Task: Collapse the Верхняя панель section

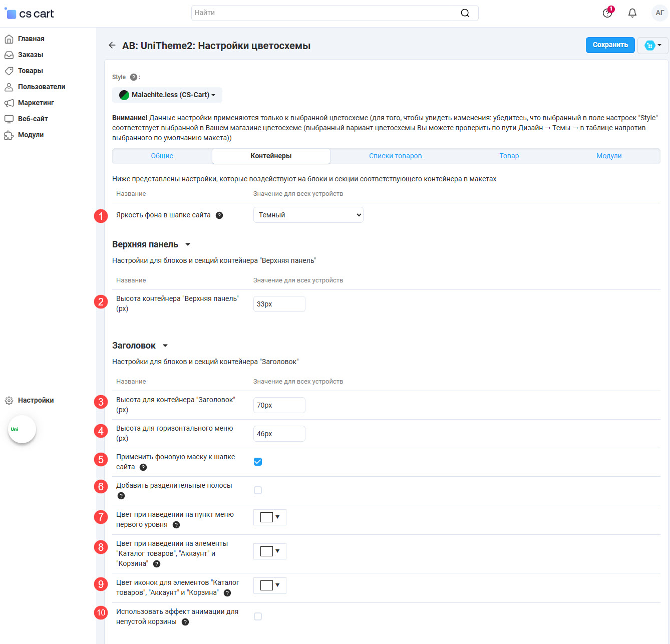Action: [188, 244]
